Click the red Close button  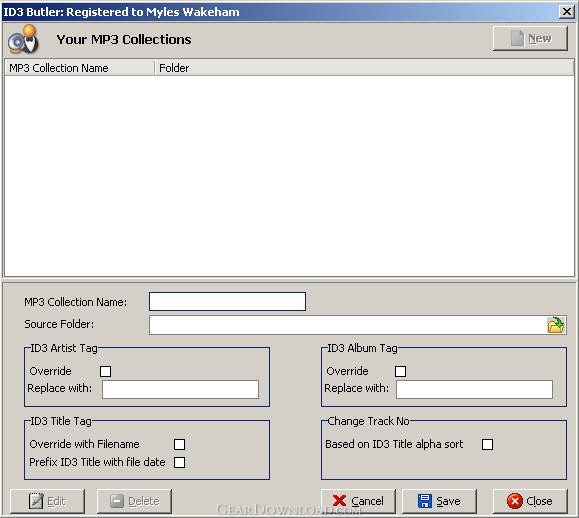pyautogui.click(x=530, y=501)
